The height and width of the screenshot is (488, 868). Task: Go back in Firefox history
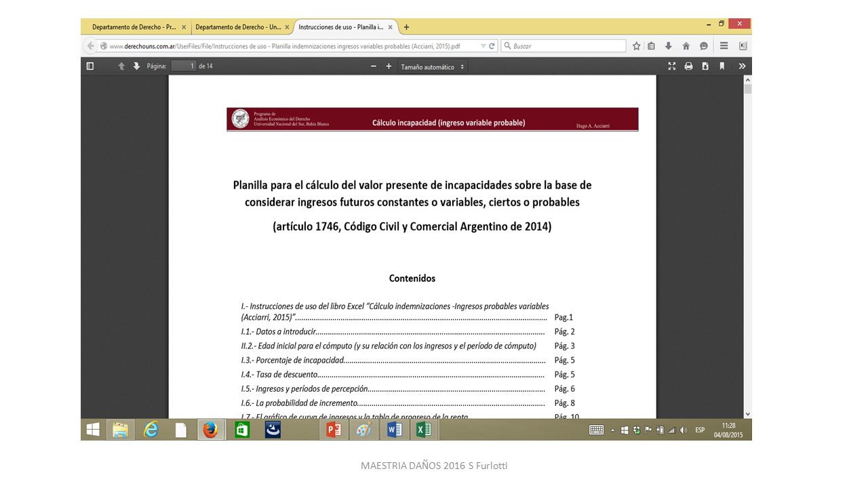pos(90,46)
